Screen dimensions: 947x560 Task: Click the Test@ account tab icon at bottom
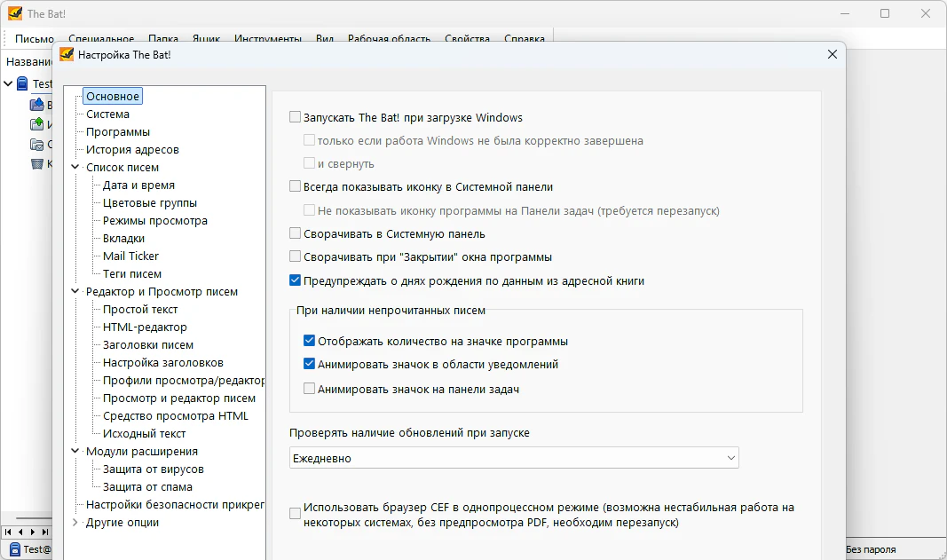coord(13,549)
